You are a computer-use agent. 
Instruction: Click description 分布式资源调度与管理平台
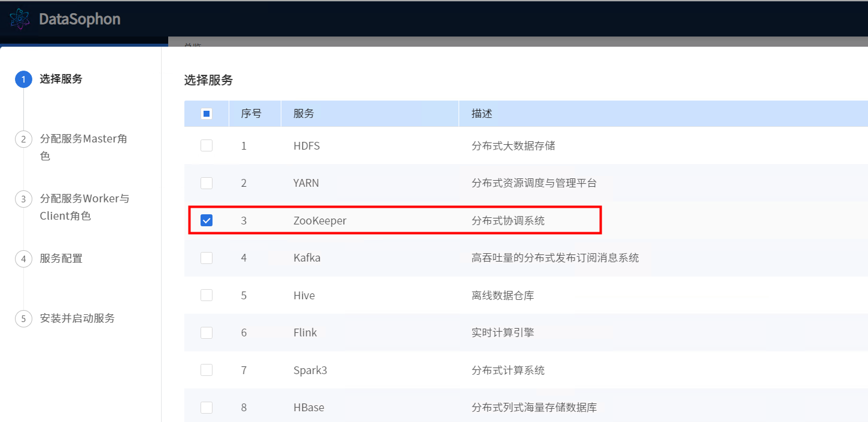[x=534, y=183]
